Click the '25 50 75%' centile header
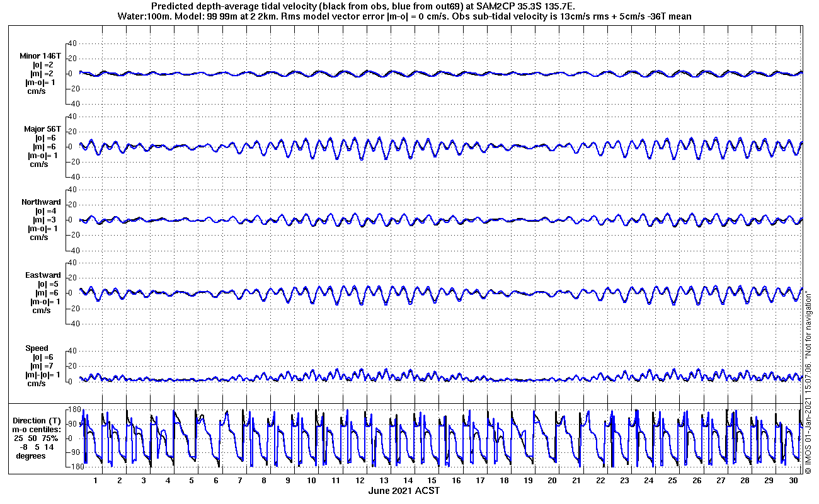The image size is (819, 504). point(37,438)
